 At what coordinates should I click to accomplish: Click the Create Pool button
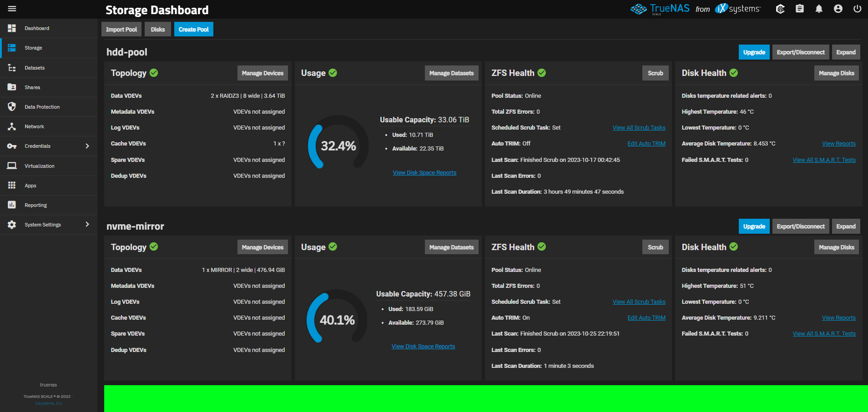point(193,30)
